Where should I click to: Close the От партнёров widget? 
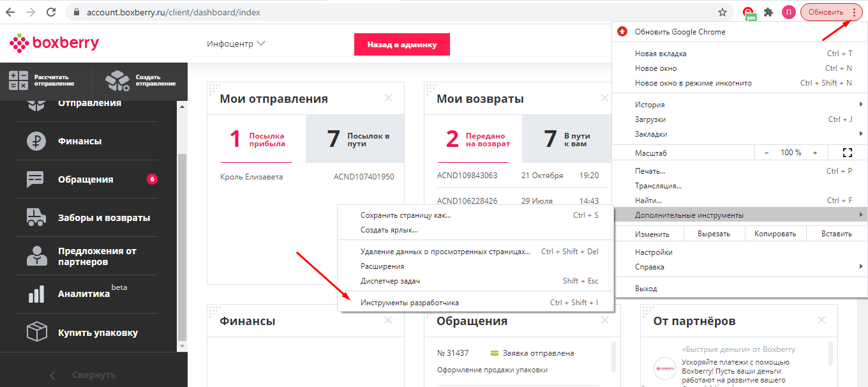click(821, 321)
